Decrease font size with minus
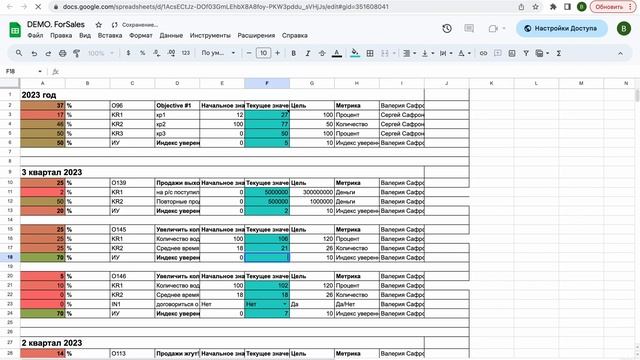Screen dimensions: 640x360 click(x=249, y=53)
